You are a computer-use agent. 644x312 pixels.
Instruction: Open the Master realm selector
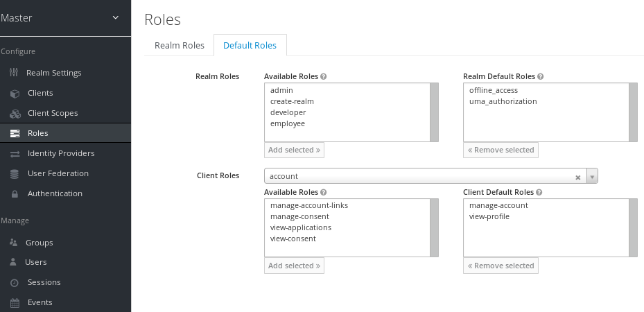65,17
